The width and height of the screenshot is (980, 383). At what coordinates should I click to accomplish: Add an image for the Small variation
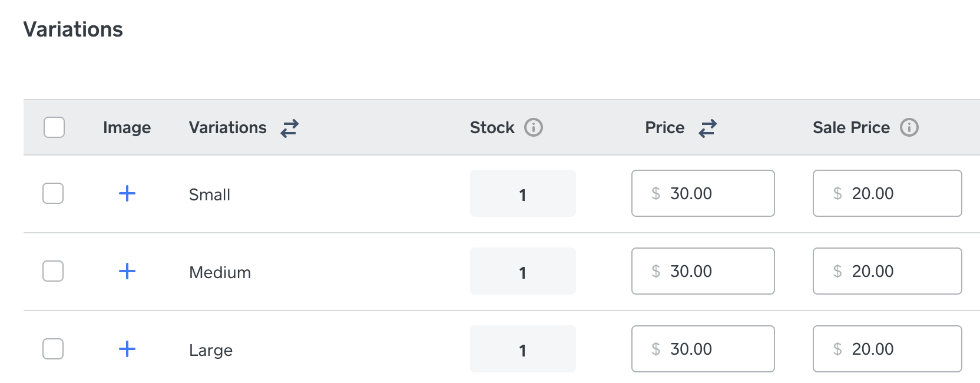127,193
